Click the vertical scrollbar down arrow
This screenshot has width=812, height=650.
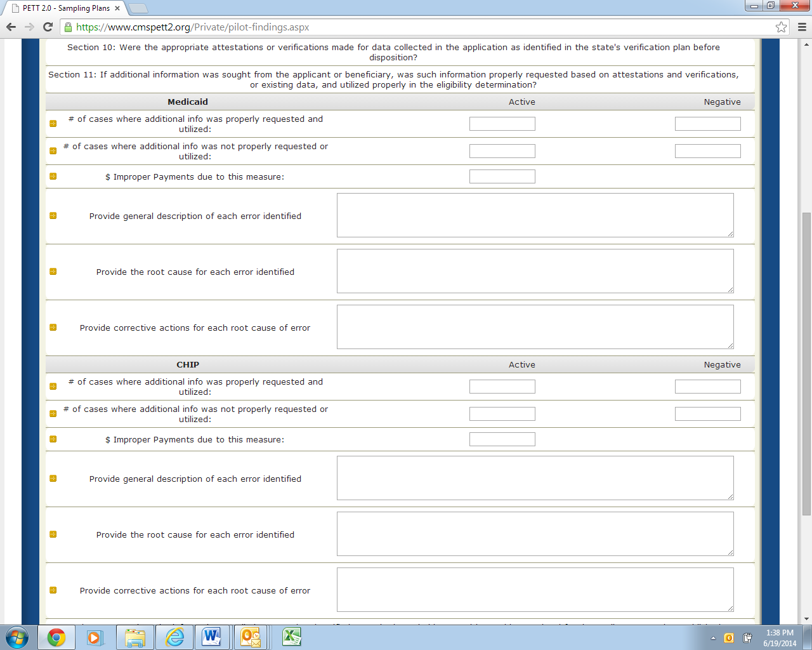[x=806, y=619]
